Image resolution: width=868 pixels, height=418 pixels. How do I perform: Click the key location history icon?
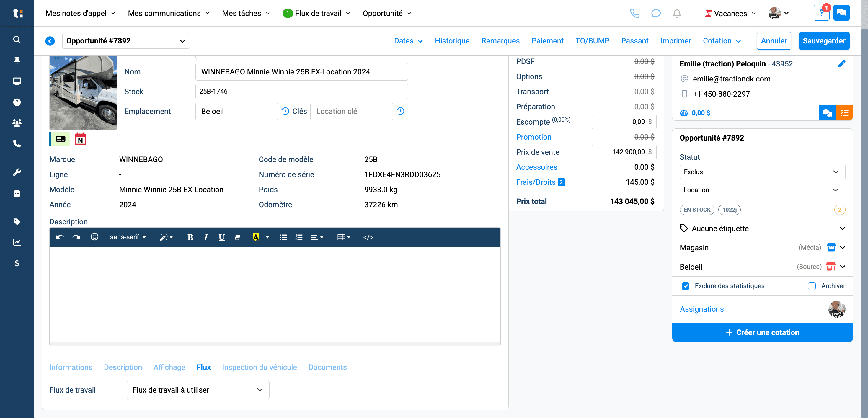click(400, 111)
